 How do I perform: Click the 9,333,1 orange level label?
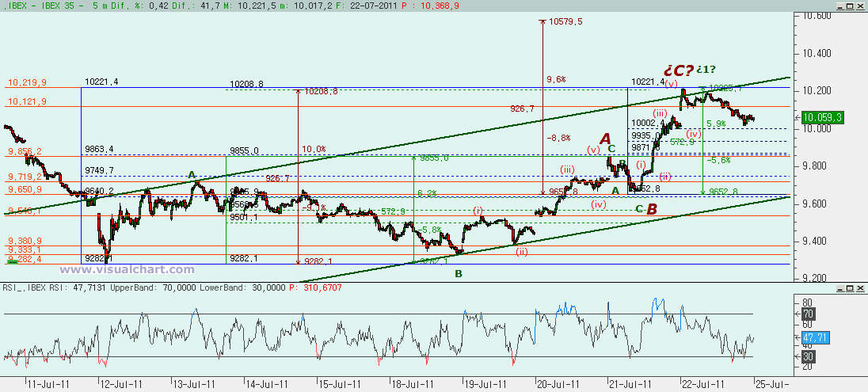pos(25,249)
